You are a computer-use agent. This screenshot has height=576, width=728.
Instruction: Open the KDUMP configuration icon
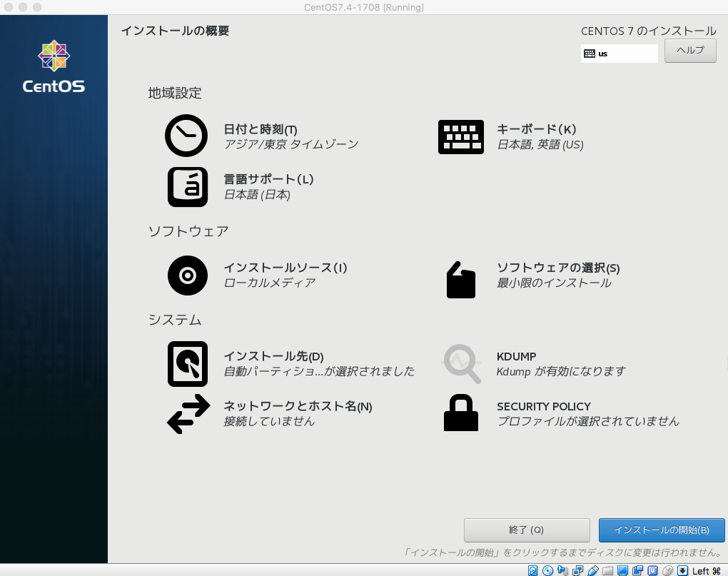pos(460,363)
